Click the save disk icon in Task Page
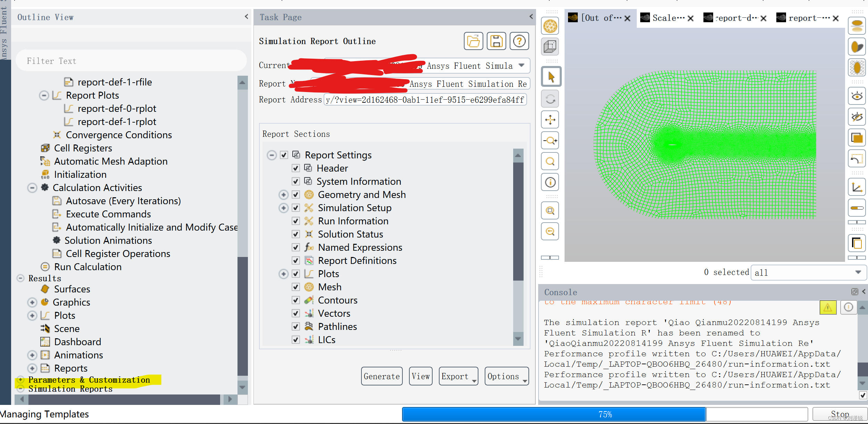The width and height of the screenshot is (868, 424). [x=496, y=41]
